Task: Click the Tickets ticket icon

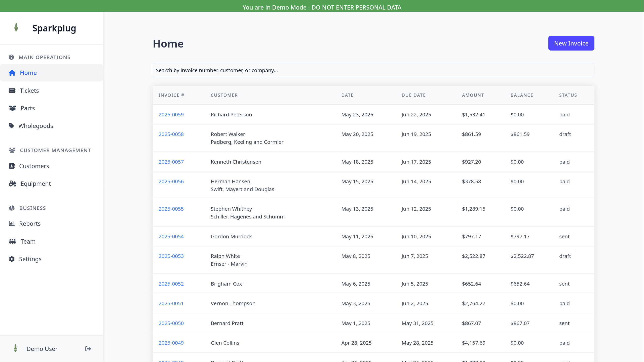Action: tap(12, 90)
